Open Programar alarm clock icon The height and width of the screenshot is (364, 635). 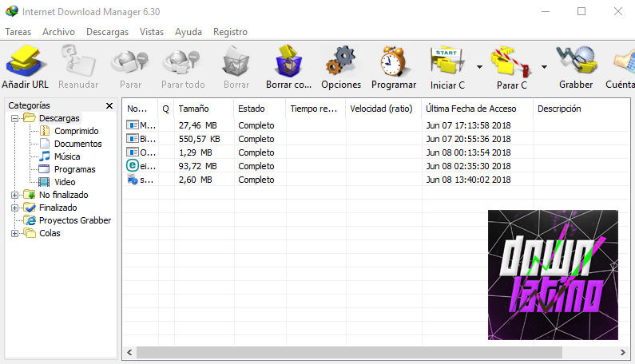[393, 61]
